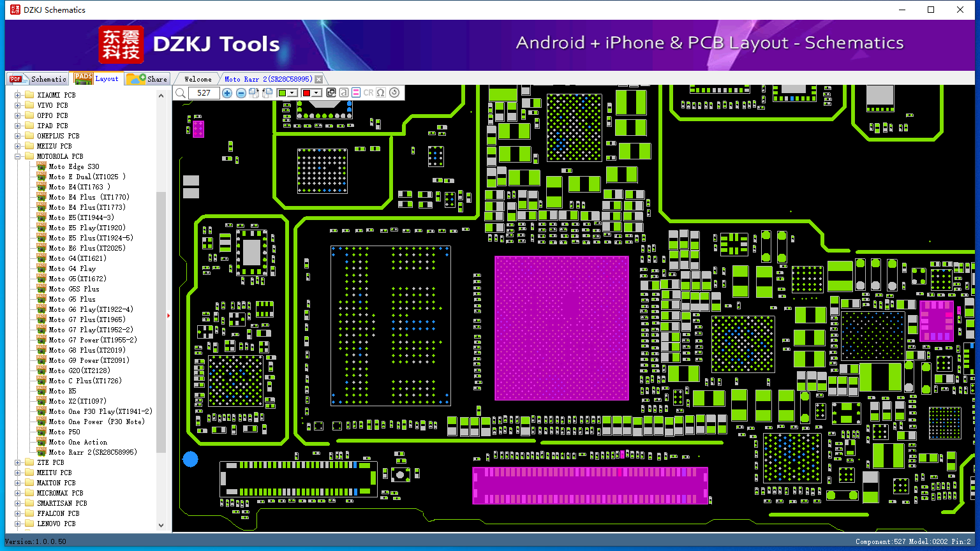Expand the ONEPLUS PCB folder
The width and height of the screenshot is (980, 551).
[18, 136]
